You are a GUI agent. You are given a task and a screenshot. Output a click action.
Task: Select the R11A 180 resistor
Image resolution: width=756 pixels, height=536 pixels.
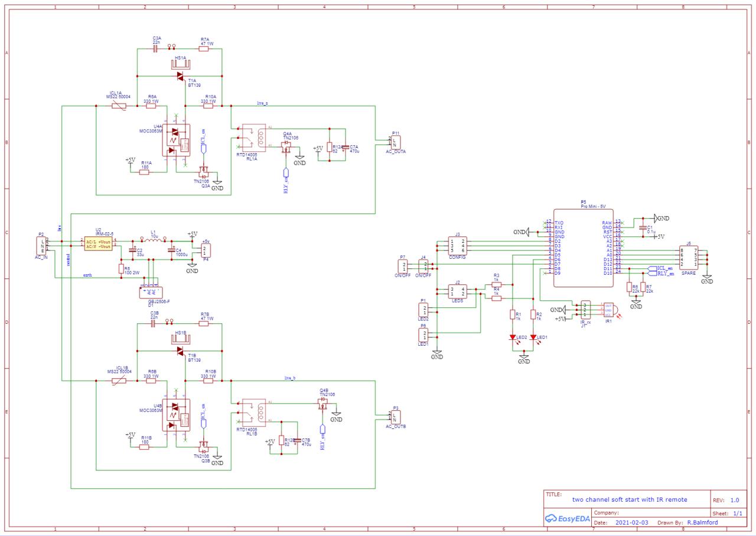(144, 172)
